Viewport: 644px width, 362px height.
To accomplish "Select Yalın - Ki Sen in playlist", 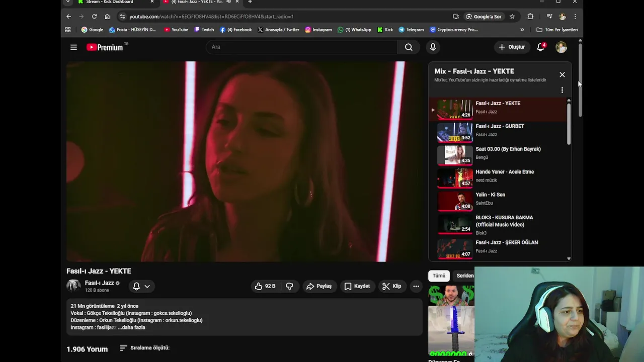I will click(x=500, y=201).
